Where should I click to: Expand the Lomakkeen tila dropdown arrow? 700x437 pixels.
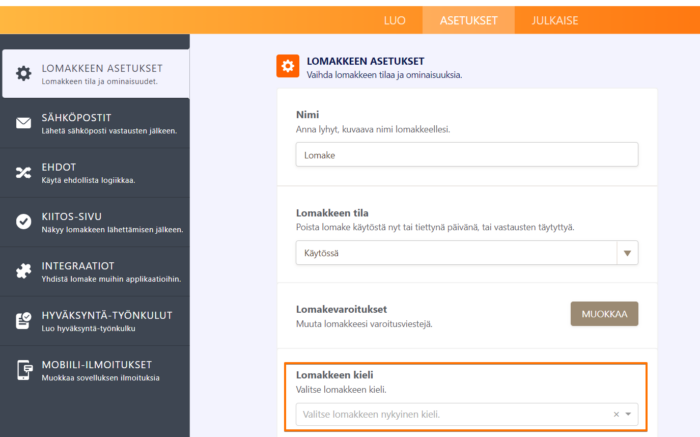point(628,254)
